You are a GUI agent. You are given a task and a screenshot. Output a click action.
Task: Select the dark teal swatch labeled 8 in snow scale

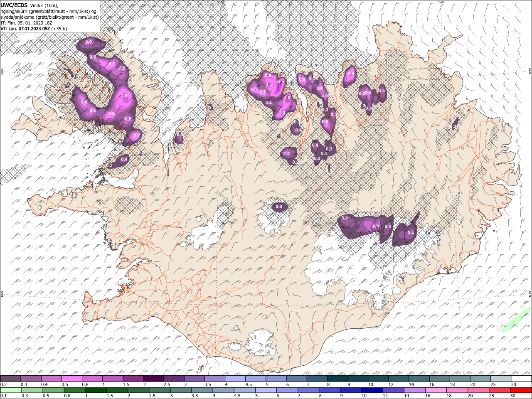coord(337,379)
